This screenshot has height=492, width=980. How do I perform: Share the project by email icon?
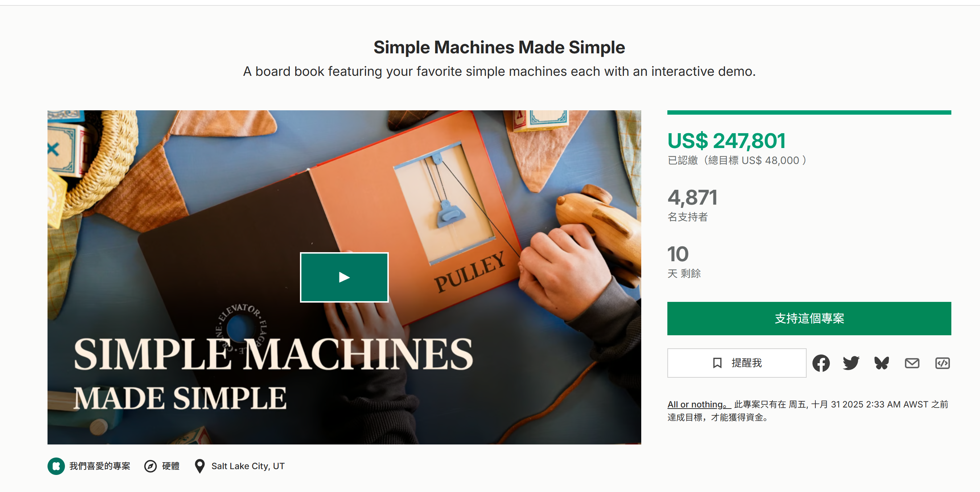pos(911,363)
